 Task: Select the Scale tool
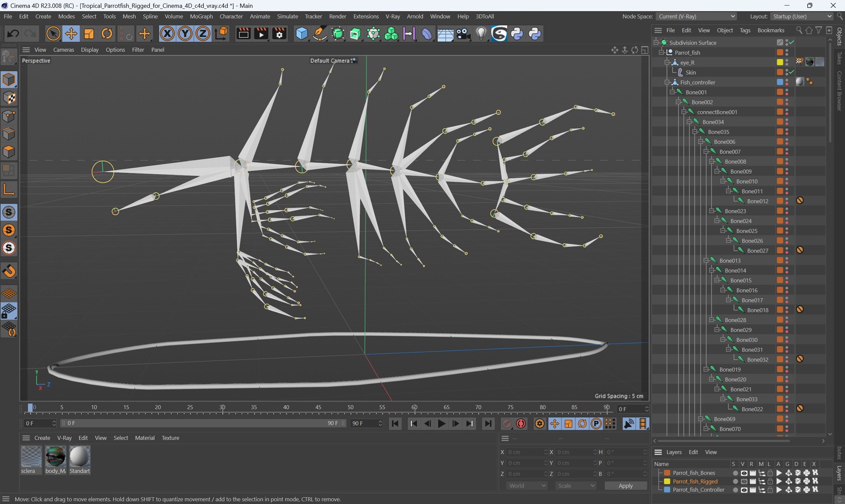tap(89, 34)
